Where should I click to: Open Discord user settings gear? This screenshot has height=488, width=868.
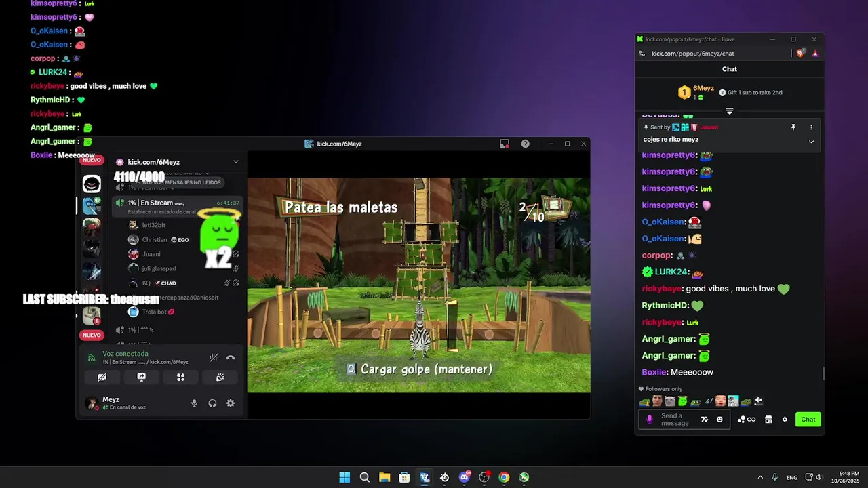pos(231,403)
